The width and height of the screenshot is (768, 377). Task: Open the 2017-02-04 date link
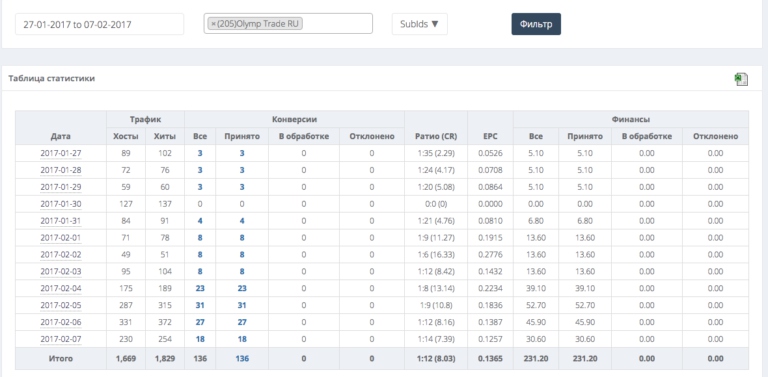(61, 288)
